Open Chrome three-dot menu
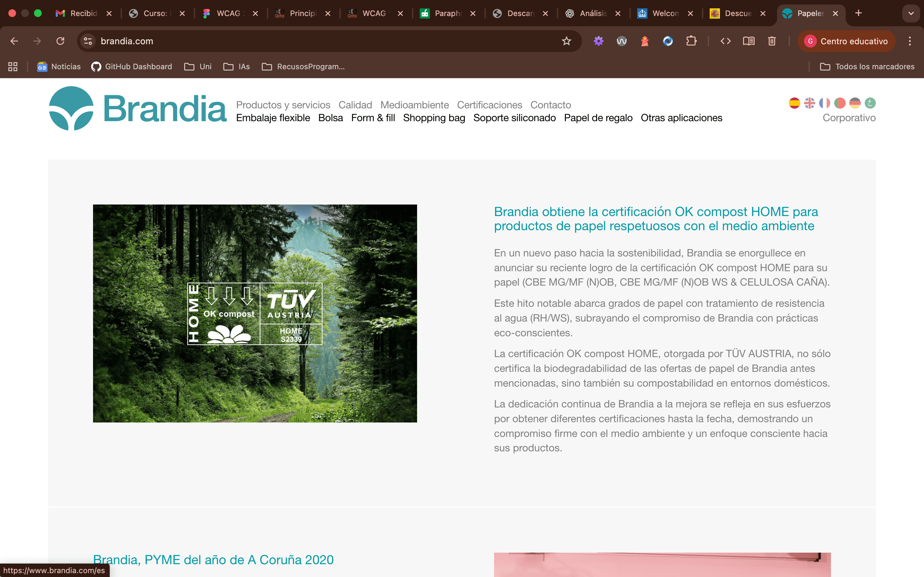This screenshot has height=577, width=924. point(910,41)
